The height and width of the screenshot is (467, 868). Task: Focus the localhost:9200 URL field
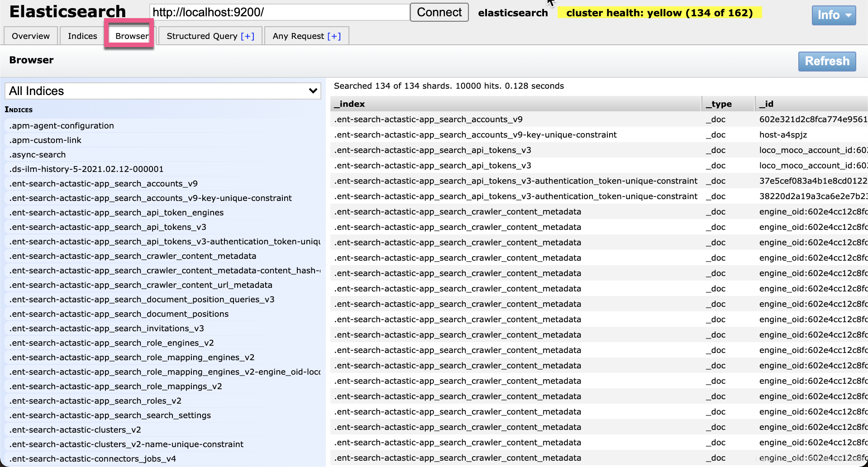pyautogui.click(x=279, y=12)
